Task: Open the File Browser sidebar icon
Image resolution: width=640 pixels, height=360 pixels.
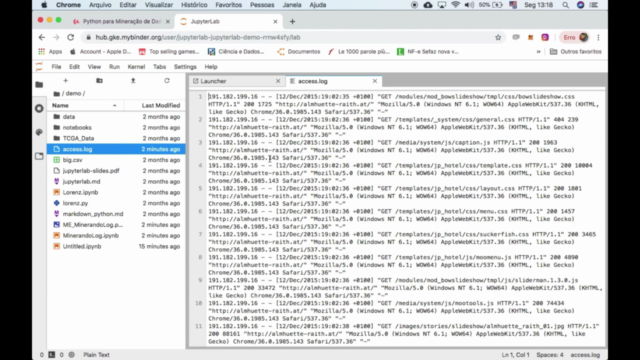Action: 39,84
